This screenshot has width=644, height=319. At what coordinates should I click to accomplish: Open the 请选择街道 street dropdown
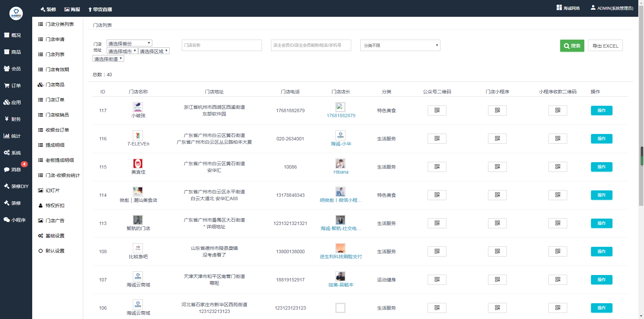pos(108,59)
